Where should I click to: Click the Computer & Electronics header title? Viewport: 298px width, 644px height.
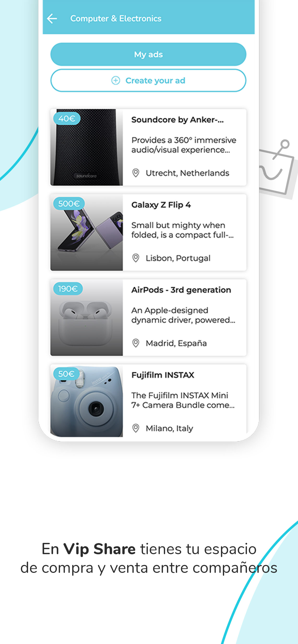coord(116,18)
